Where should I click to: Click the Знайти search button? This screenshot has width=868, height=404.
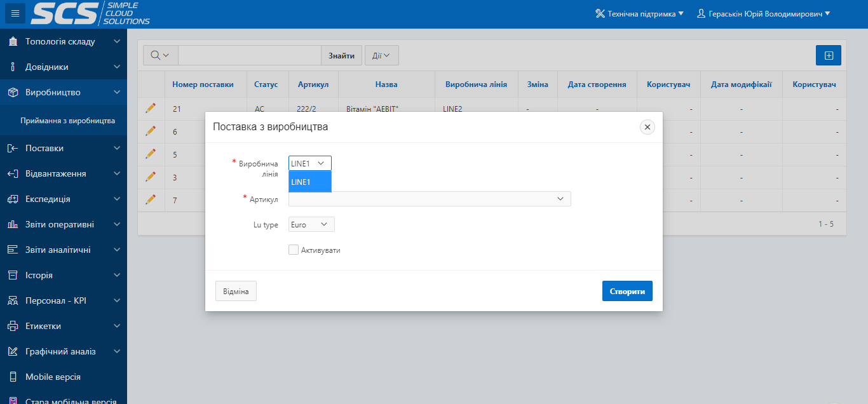pos(341,55)
